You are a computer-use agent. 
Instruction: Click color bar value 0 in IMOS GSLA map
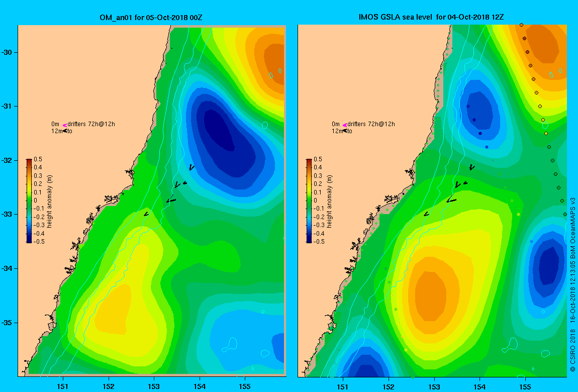pos(315,201)
